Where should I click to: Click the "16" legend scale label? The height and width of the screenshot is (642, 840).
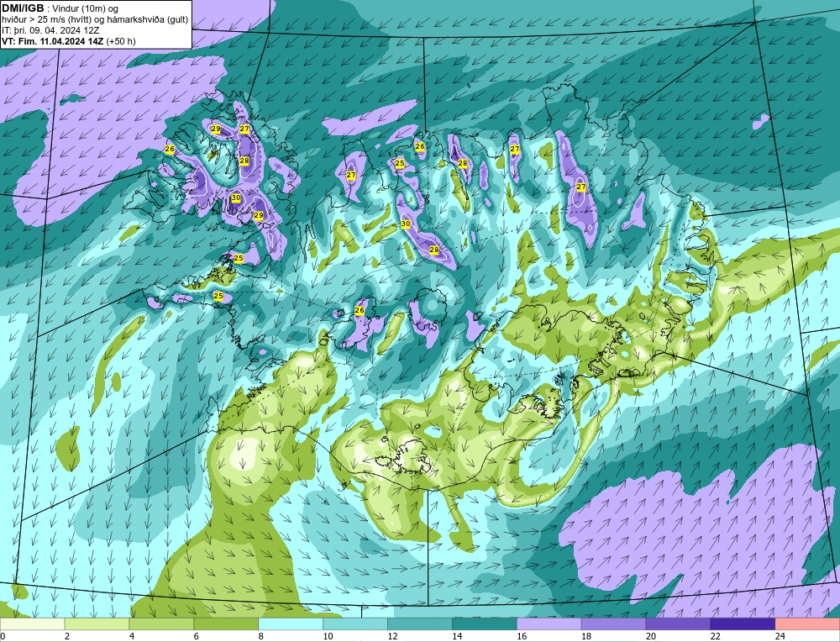522,636
